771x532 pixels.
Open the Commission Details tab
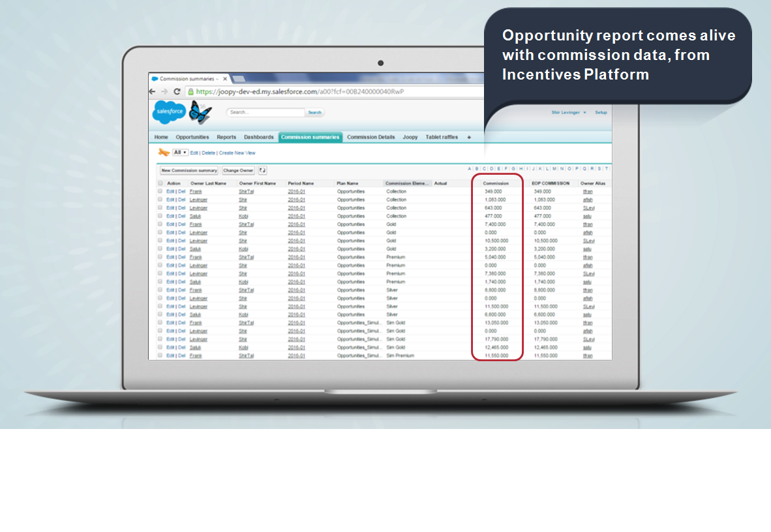[370, 138]
